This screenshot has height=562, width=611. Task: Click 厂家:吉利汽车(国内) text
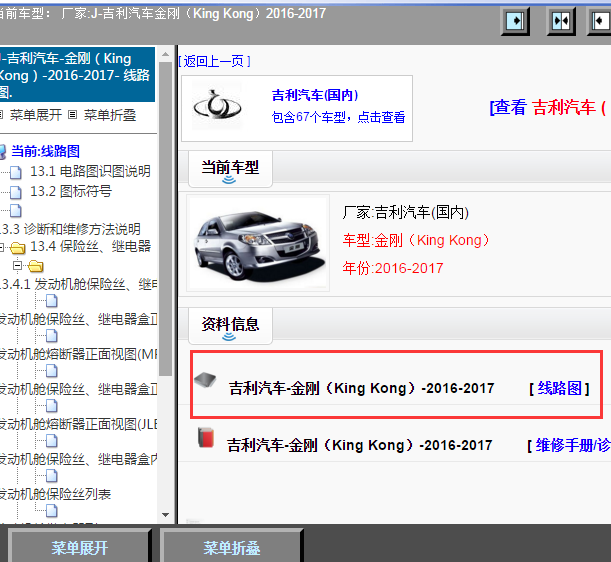point(406,212)
